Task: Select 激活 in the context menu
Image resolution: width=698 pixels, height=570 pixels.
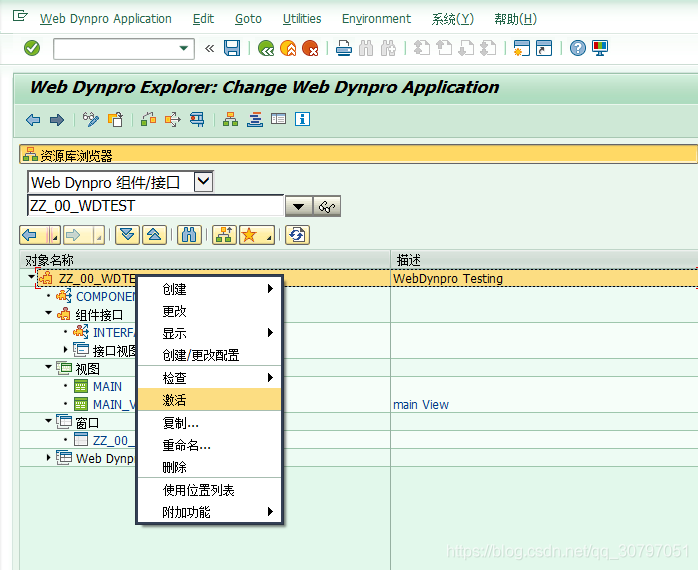Action: point(175,399)
